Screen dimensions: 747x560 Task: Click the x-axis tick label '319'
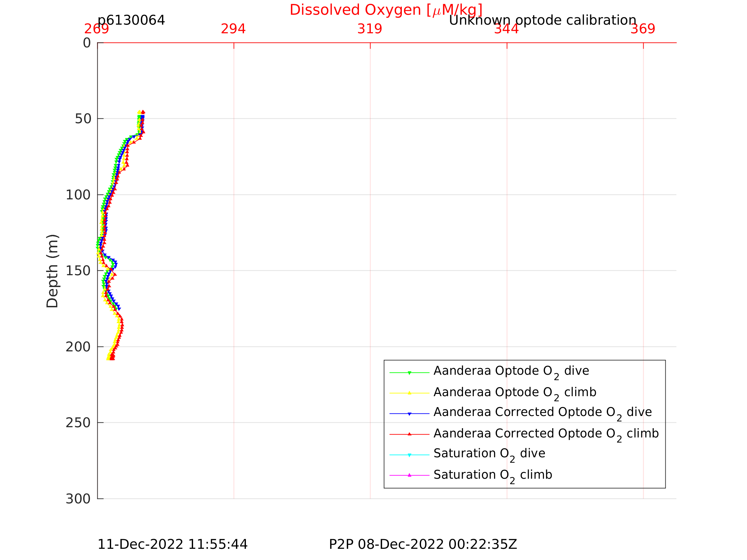pyautogui.click(x=370, y=29)
